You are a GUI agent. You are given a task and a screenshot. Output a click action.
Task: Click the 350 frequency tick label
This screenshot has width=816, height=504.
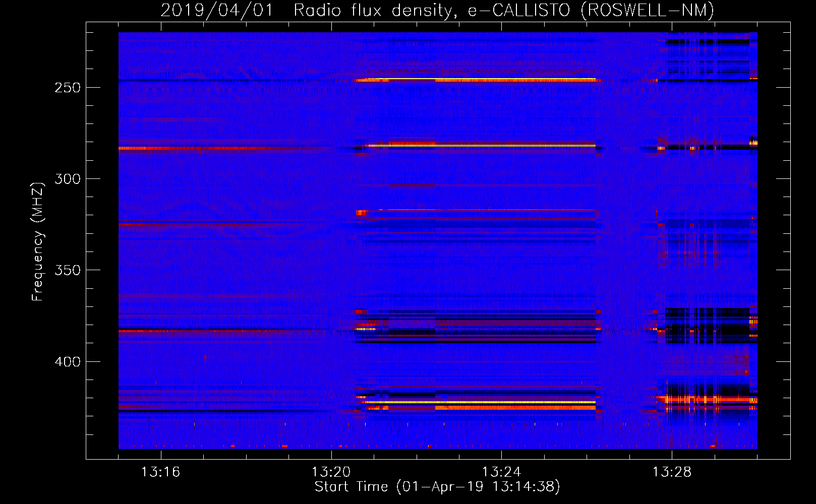pyautogui.click(x=68, y=270)
